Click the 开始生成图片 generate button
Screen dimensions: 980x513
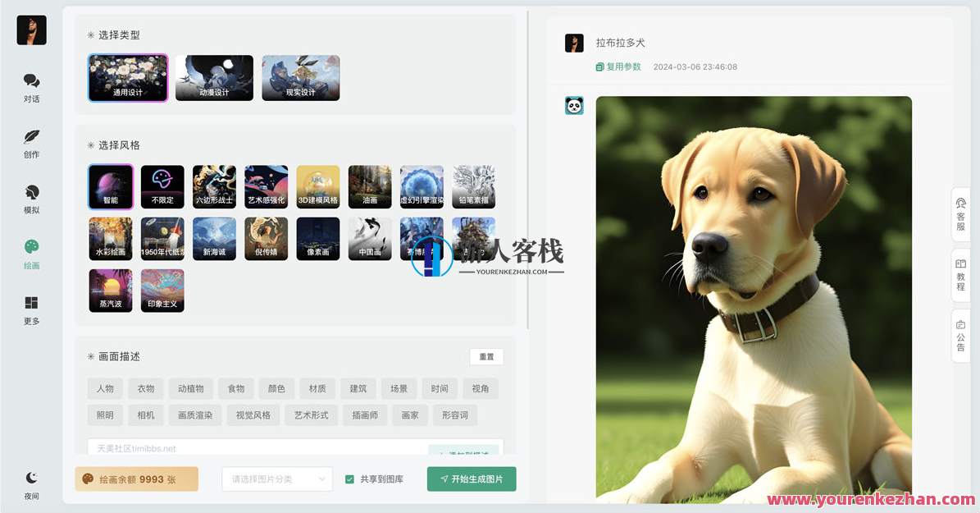pos(472,479)
